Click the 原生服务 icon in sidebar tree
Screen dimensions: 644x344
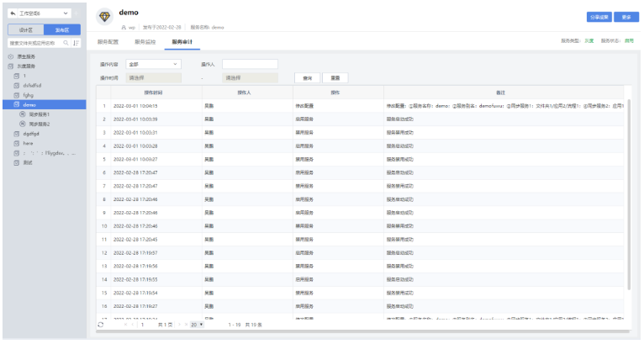pos(10,56)
